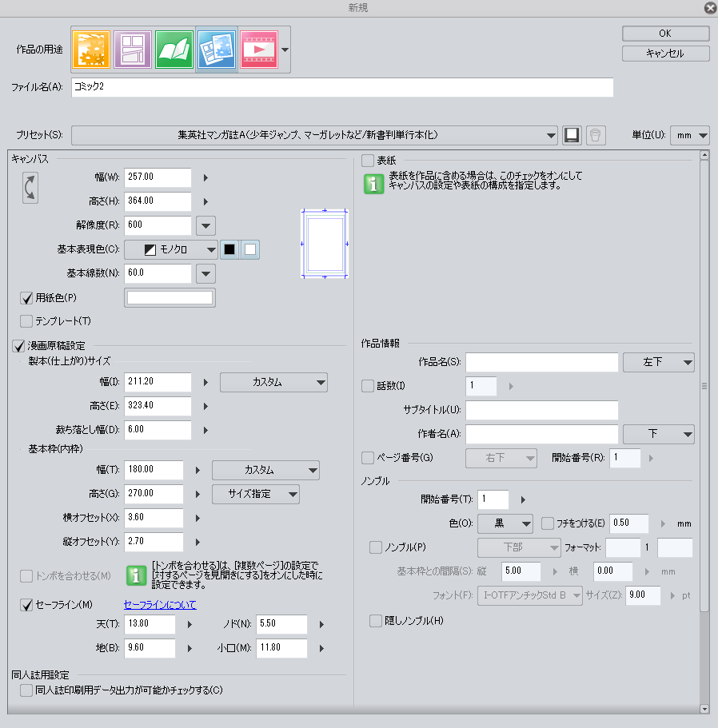Open the 製本サイズ カスタム dropdown
Screen dimensions: 718x728
(273, 382)
